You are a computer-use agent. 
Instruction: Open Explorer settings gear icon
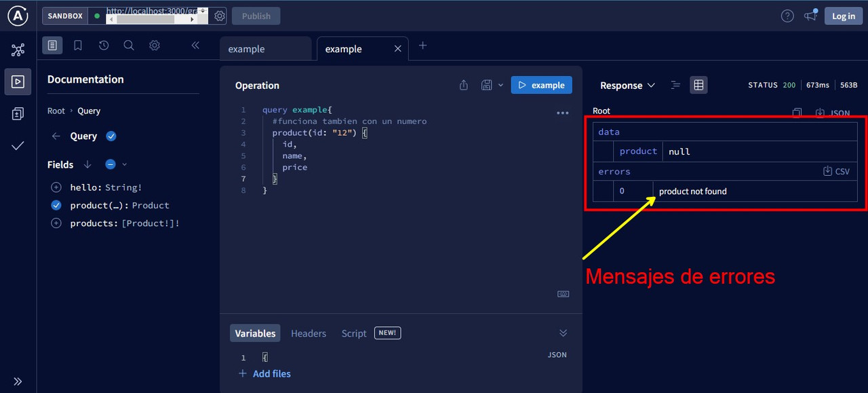pyautogui.click(x=155, y=45)
